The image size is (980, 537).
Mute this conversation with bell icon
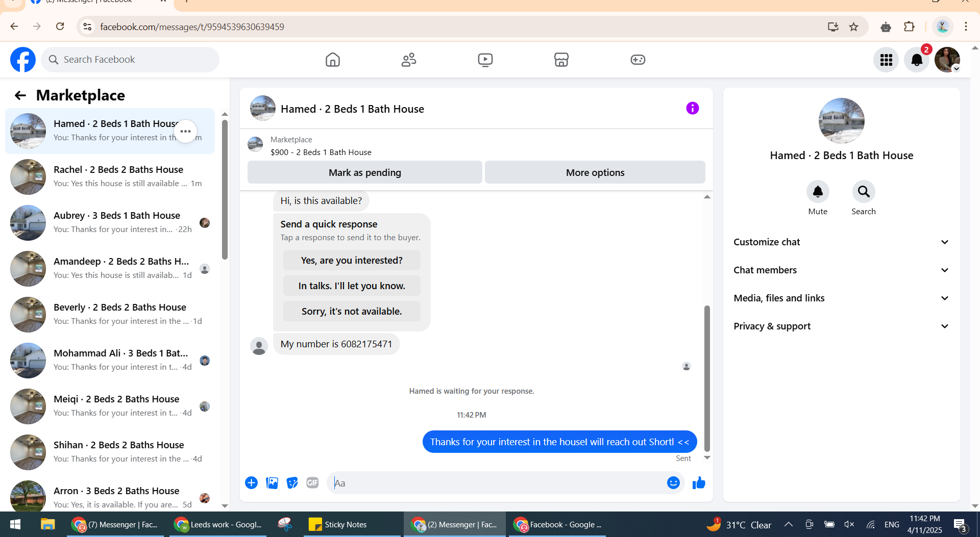pos(818,192)
